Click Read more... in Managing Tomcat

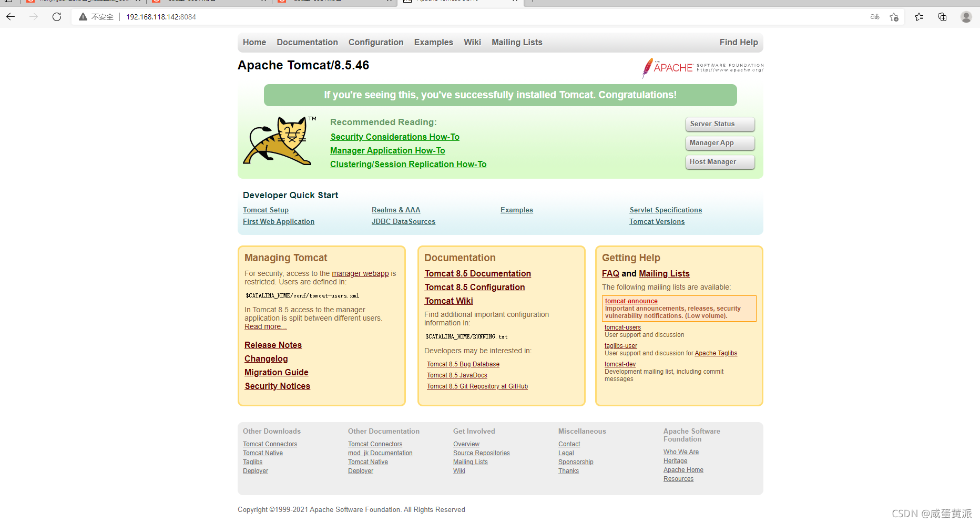266,326
